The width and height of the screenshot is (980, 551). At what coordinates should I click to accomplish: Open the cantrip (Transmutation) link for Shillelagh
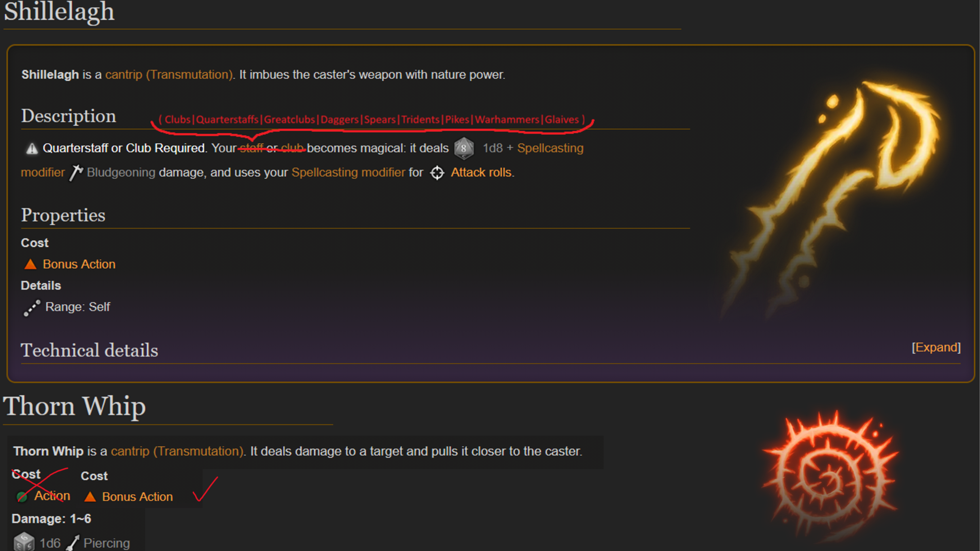click(169, 74)
